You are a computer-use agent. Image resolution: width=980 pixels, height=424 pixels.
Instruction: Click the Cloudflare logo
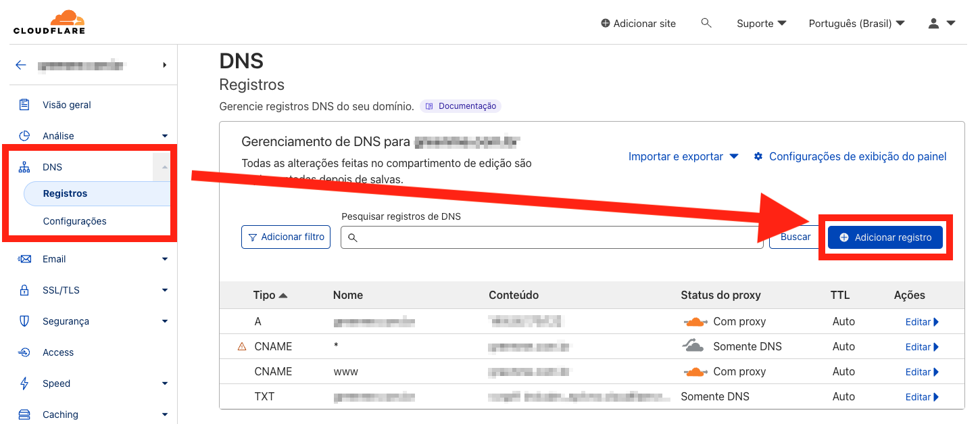[x=50, y=21]
